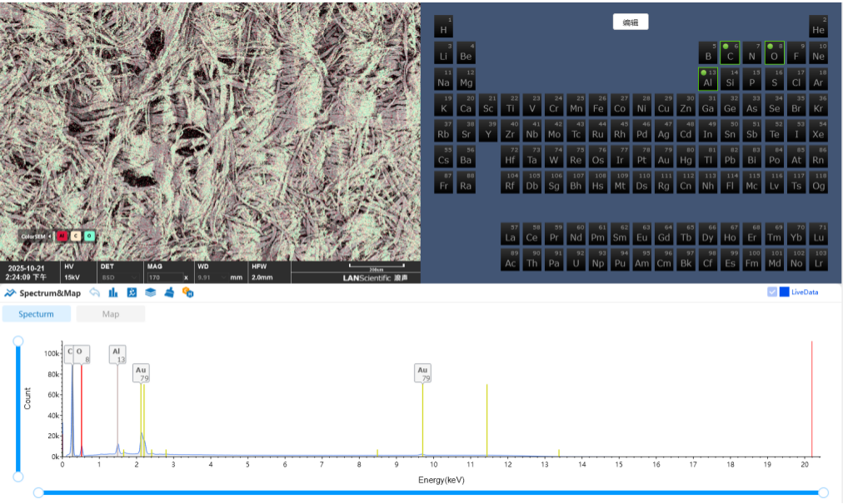The height and width of the screenshot is (504, 843).
Task: Deselect Aluminum (Al) in the periodic table
Action: [x=707, y=79]
